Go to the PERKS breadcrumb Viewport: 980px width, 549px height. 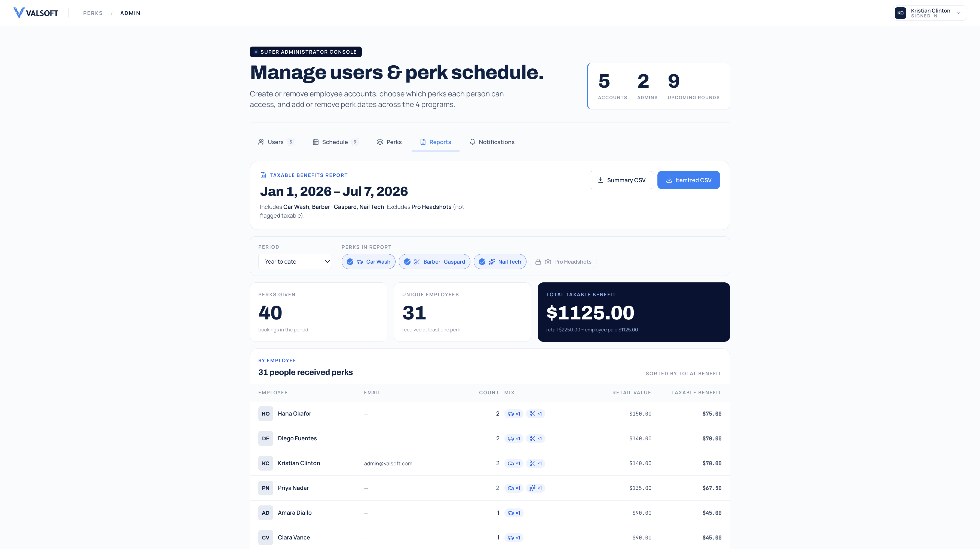[x=93, y=13]
